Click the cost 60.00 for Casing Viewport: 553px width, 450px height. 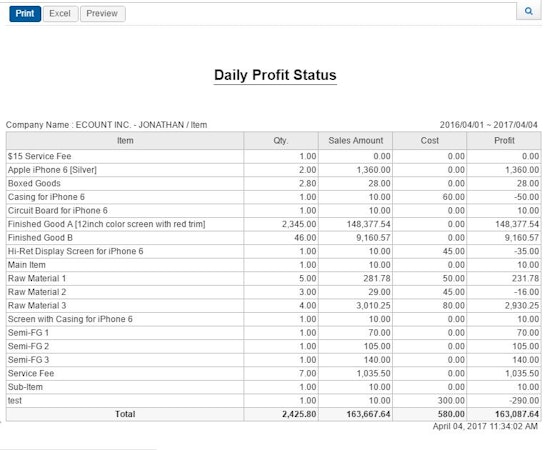(x=454, y=197)
